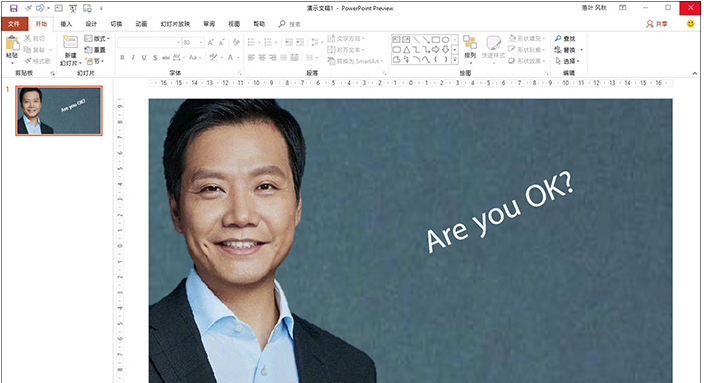The image size is (704, 383).
Task: Switch to the View tab (视图)
Action: pos(234,24)
